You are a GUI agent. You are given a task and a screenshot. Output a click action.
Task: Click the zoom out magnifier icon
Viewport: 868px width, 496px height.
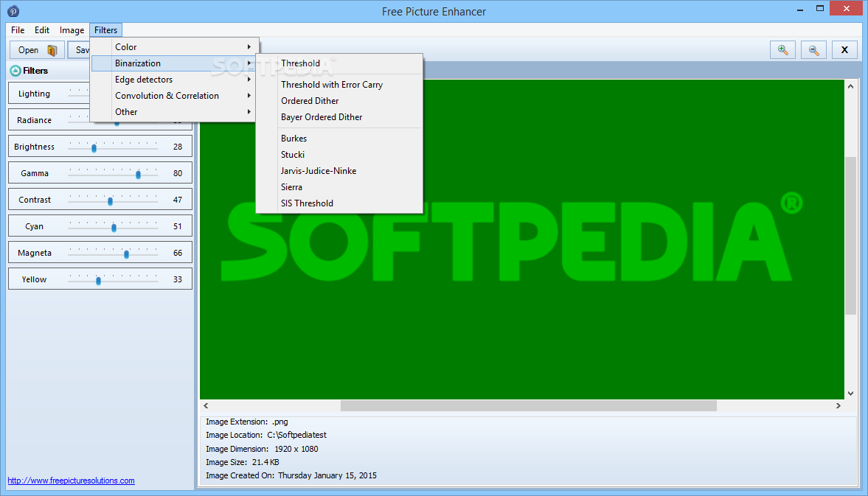click(x=813, y=50)
